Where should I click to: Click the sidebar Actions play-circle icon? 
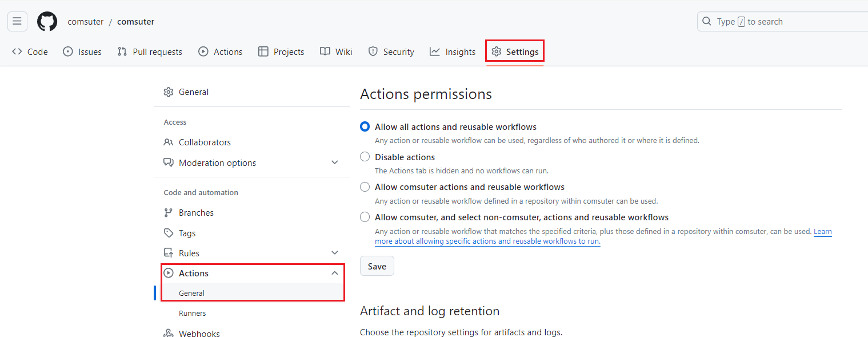(x=169, y=273)
